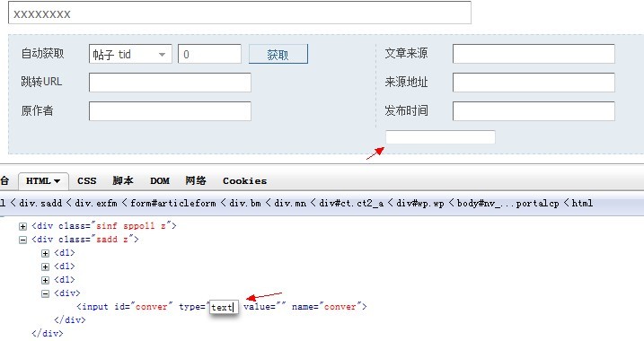Click the closing /div tag under the input
The image size is (644, 341).
pyautogui.click(x=70, y=320)
